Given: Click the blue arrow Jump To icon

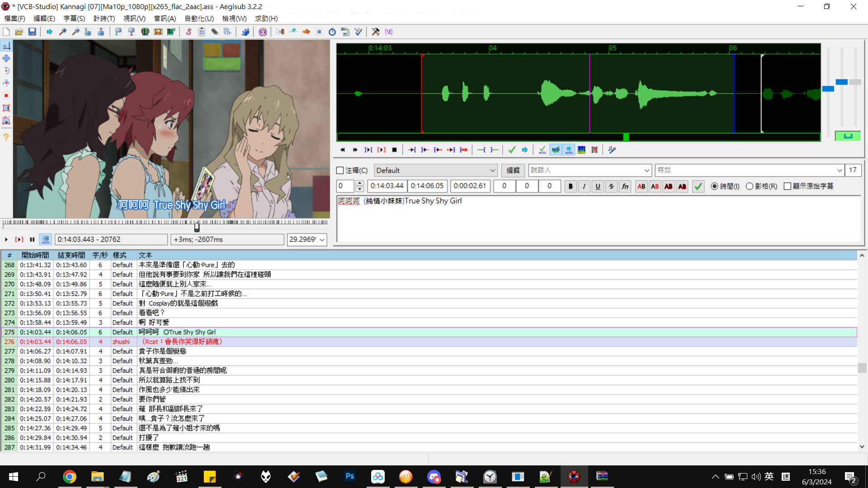Looking at the screenshot, I should pos(49,32).
